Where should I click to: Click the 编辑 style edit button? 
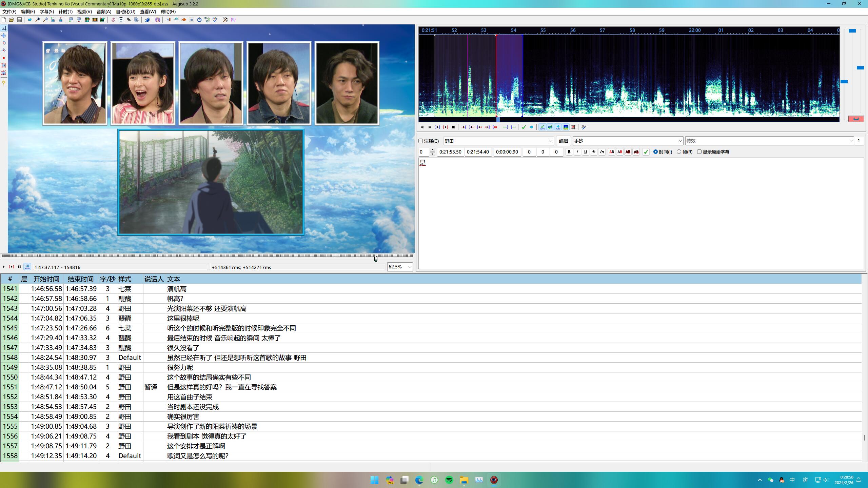563,141
